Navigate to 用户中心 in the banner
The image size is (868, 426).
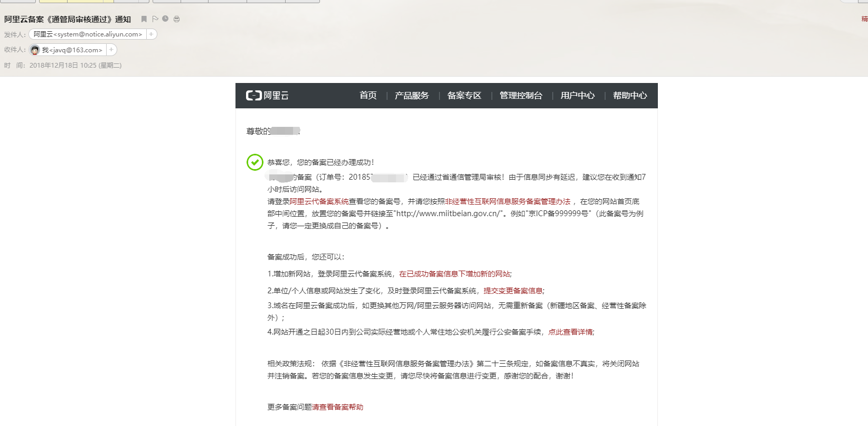tap(578, 96)
